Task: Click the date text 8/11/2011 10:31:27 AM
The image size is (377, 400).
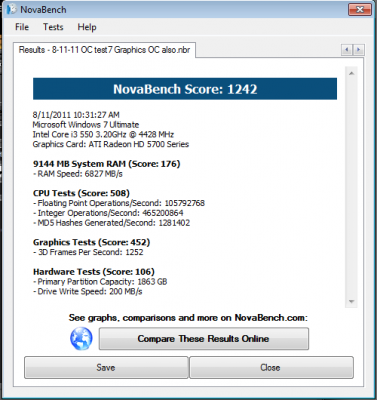Action: click(x=76, y=115)
